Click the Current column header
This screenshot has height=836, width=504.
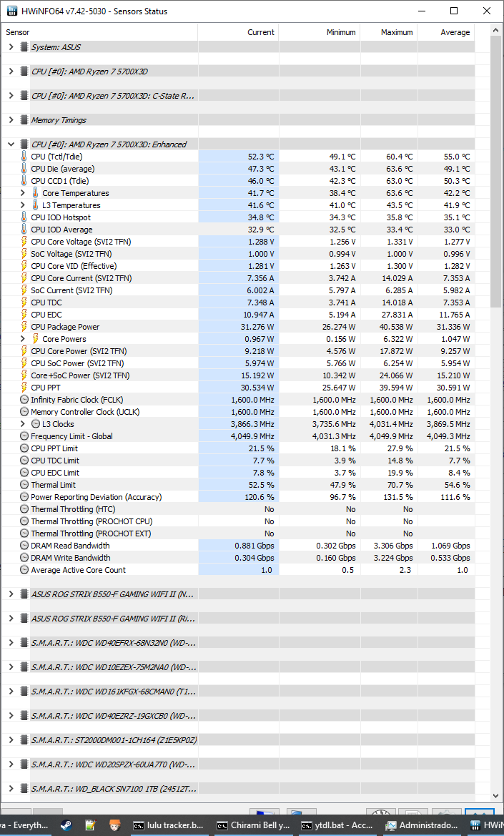[x=238, y=32]
